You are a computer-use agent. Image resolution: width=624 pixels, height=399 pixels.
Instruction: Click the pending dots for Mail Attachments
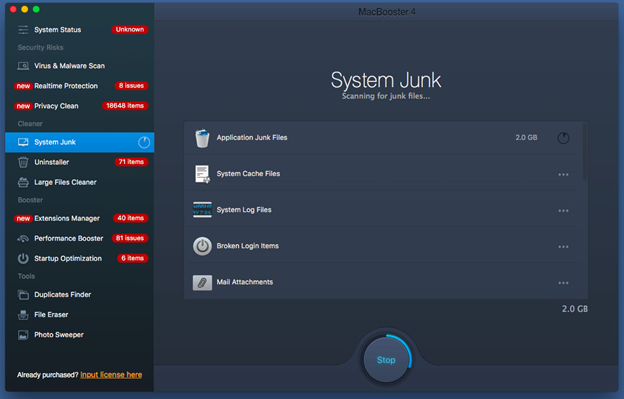point(563,283)
